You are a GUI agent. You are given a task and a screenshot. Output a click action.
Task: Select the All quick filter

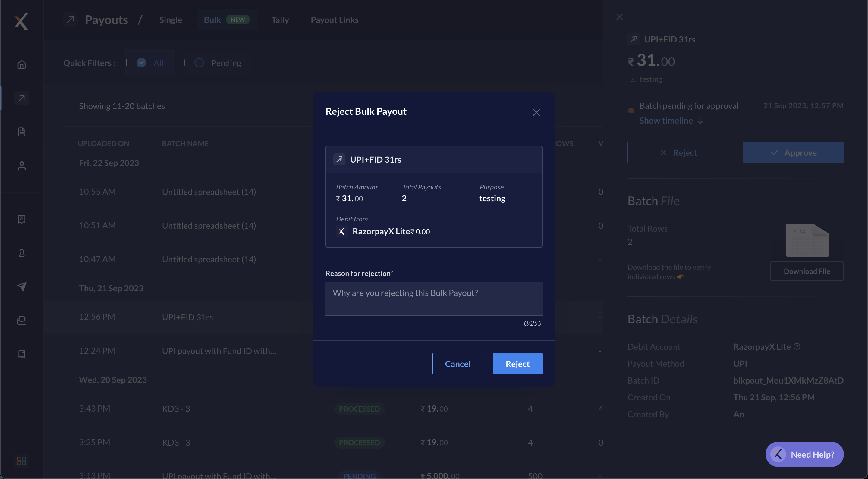(149, 63)
